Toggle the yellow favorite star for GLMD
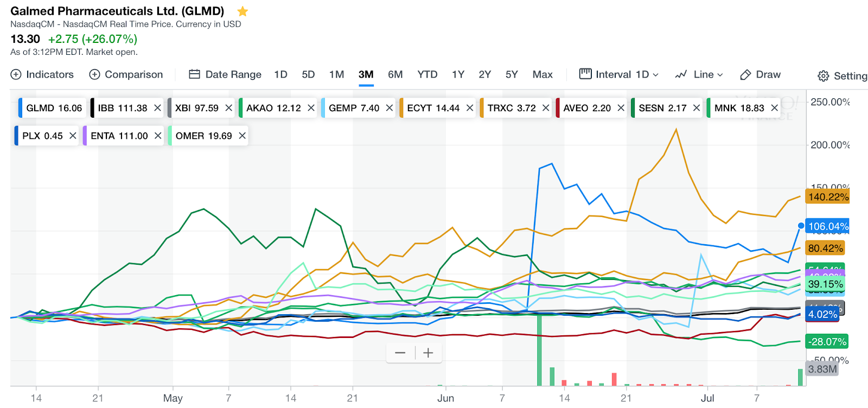868x408 pixels. pos(242,11)
